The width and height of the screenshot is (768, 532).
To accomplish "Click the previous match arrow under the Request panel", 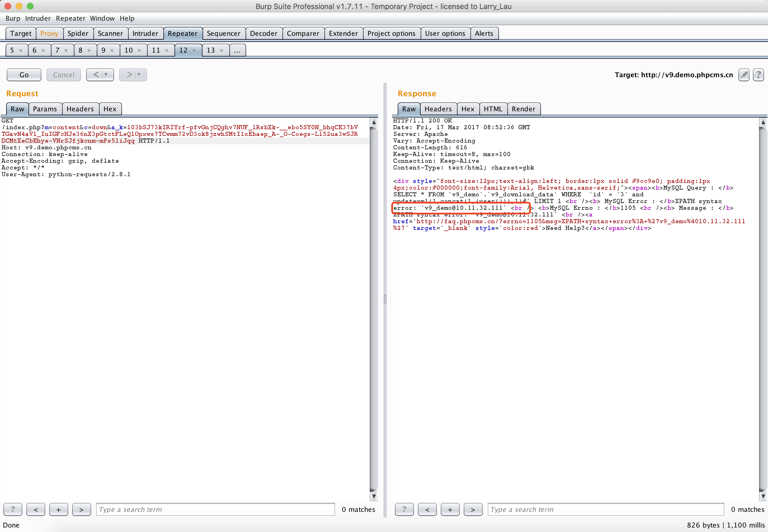I will [36, 509].
